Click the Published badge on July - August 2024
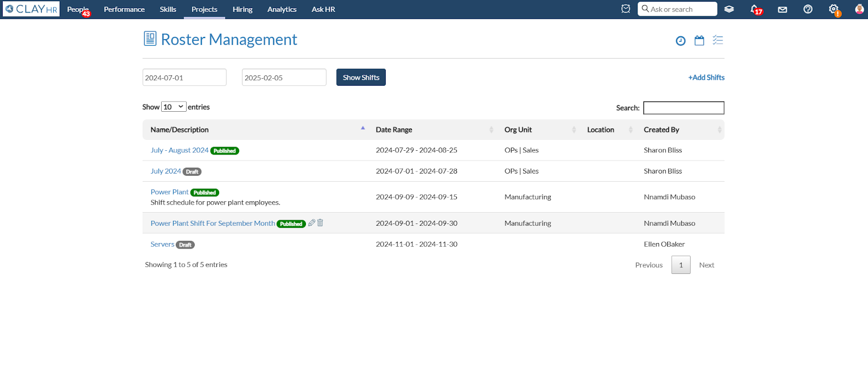Viewport: 868px width, 377px height. pos(225,151)
